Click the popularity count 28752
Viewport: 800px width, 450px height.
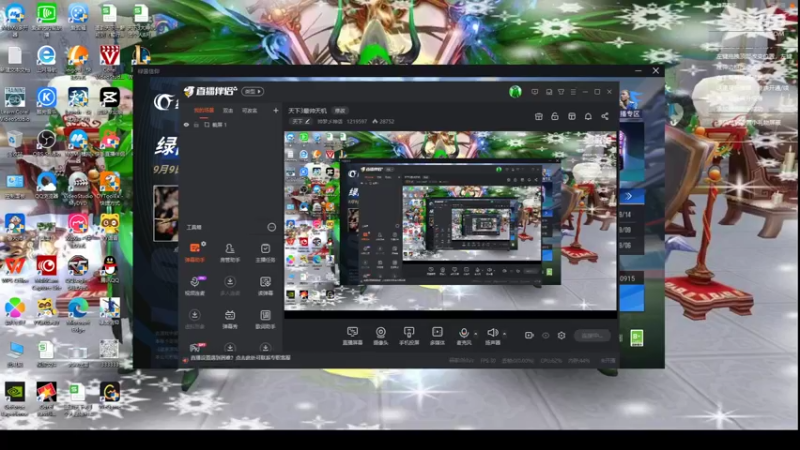point(383,121)
